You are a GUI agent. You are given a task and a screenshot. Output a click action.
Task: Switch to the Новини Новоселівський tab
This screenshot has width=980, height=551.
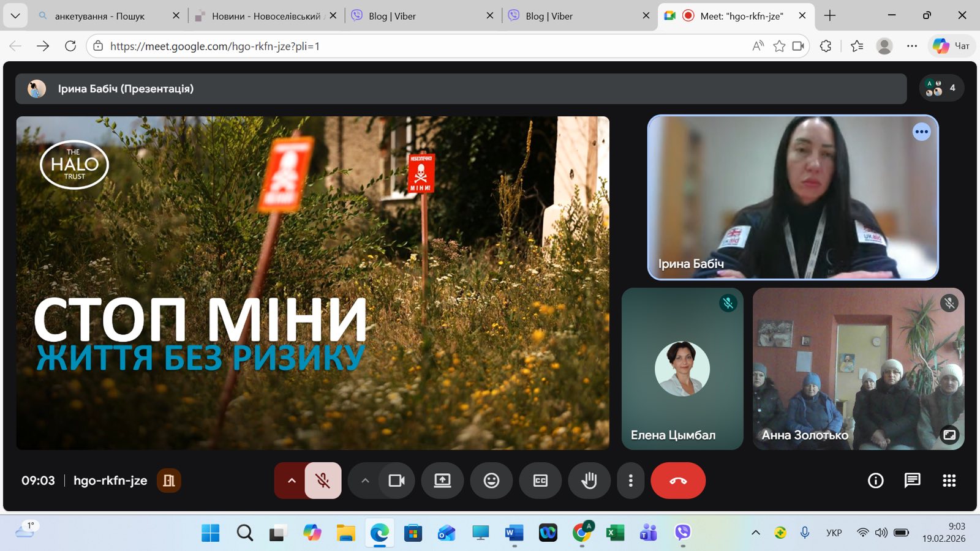pos(263,16)
